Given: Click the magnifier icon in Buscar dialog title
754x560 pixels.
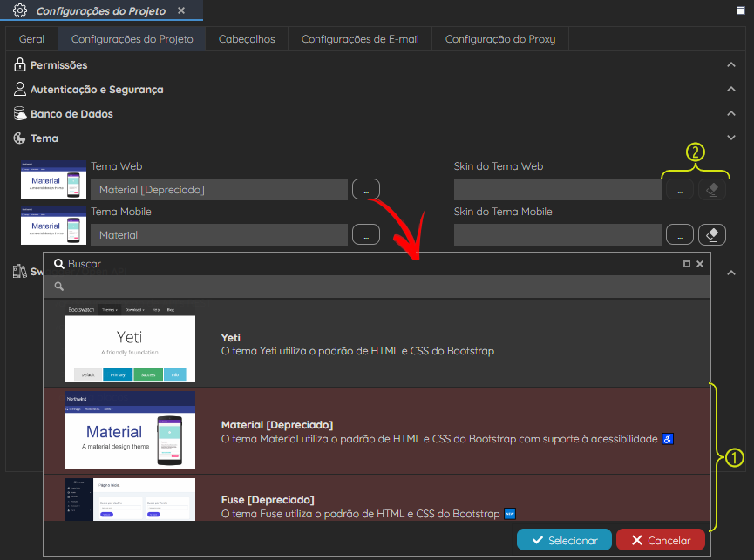Looking at the screenshot, I should tap(58, 264).
